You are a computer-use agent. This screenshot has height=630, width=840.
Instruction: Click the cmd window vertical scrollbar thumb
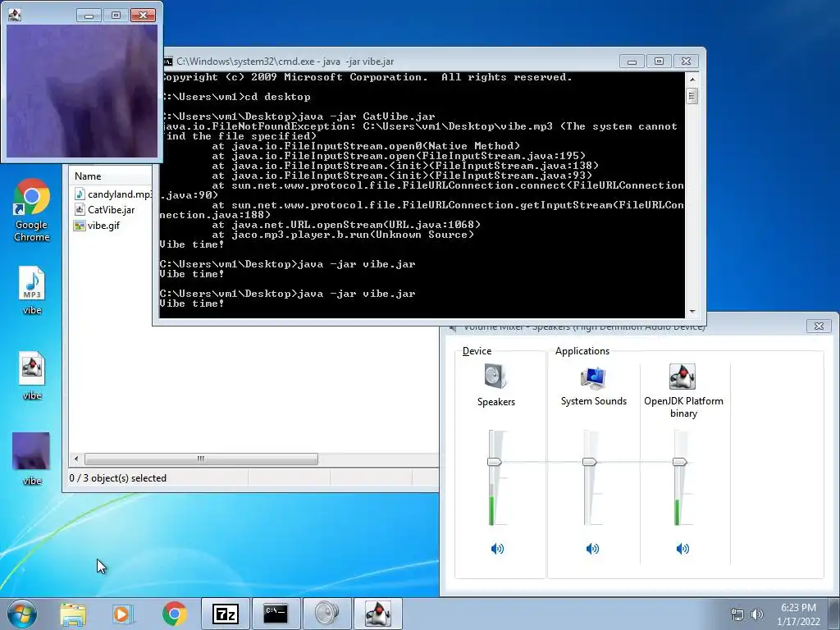(692, 97)
